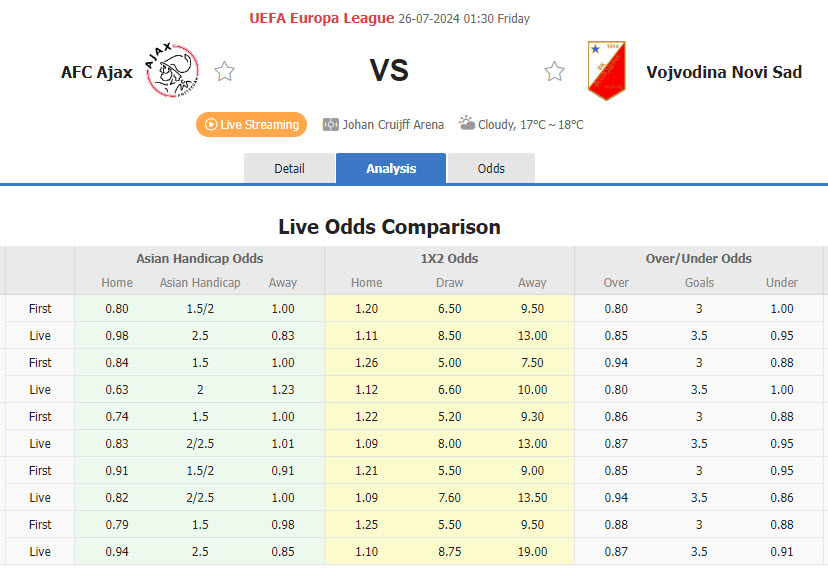Expand the Over/Under Odds column group
Image resolution: width=828 pixels, height=579 pixels.
pos(698,258)
